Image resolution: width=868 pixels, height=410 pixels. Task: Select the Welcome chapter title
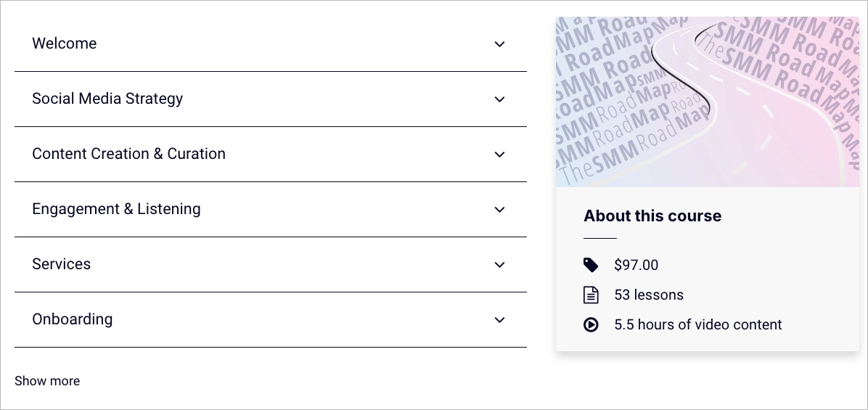[x=65, y=44]
